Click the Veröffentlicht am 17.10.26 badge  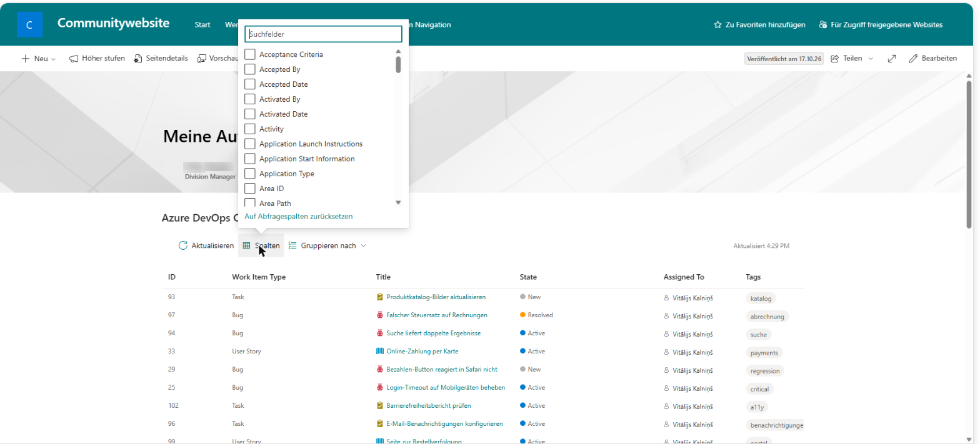tap(784, 59)
